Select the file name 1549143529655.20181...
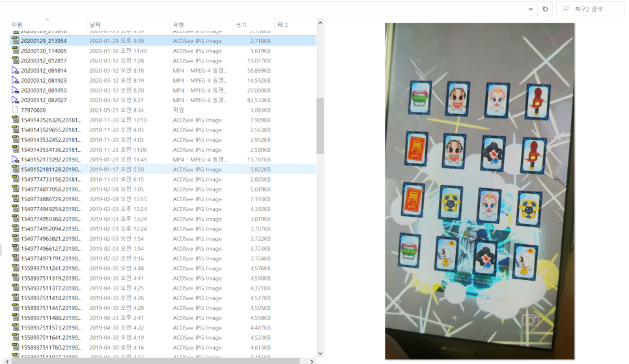Viewport: 629px width, 364px height. [51, 130]
